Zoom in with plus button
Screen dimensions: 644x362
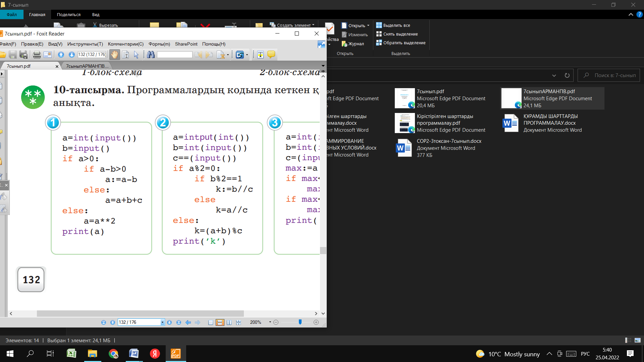(316, 322)
